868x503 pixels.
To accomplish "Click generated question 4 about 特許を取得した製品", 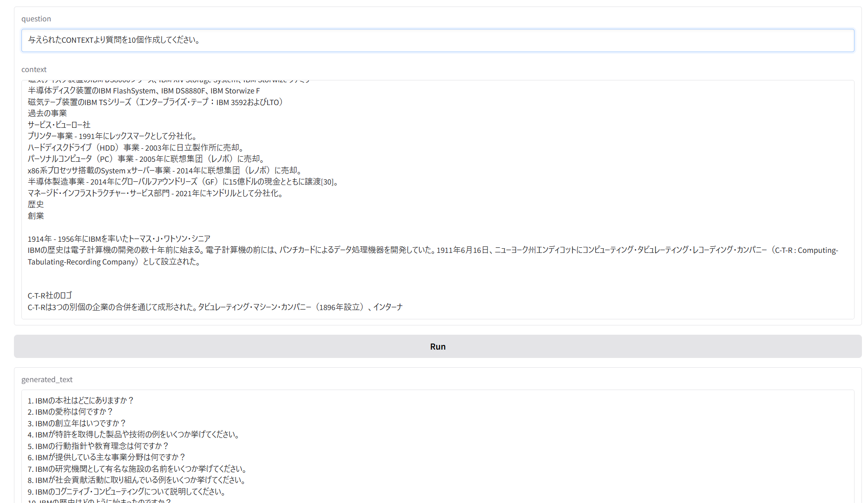I will coord(134,435).
